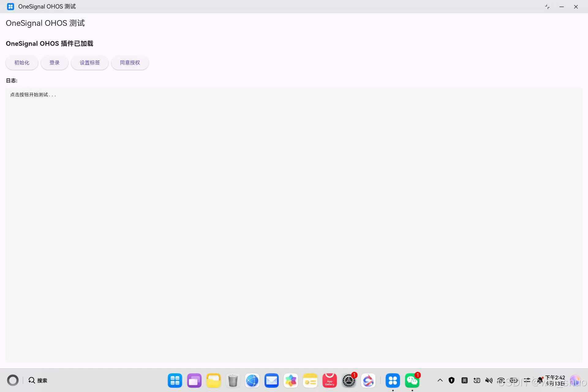
Task: Click the 初始化 button
Action: click(22, 62)
